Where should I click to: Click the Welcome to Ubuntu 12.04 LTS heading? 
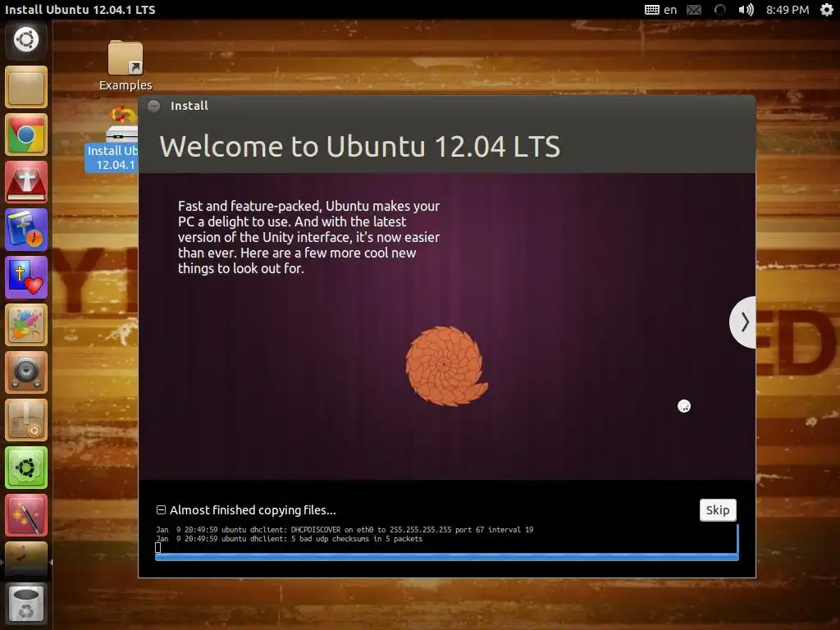pos(359,146)
